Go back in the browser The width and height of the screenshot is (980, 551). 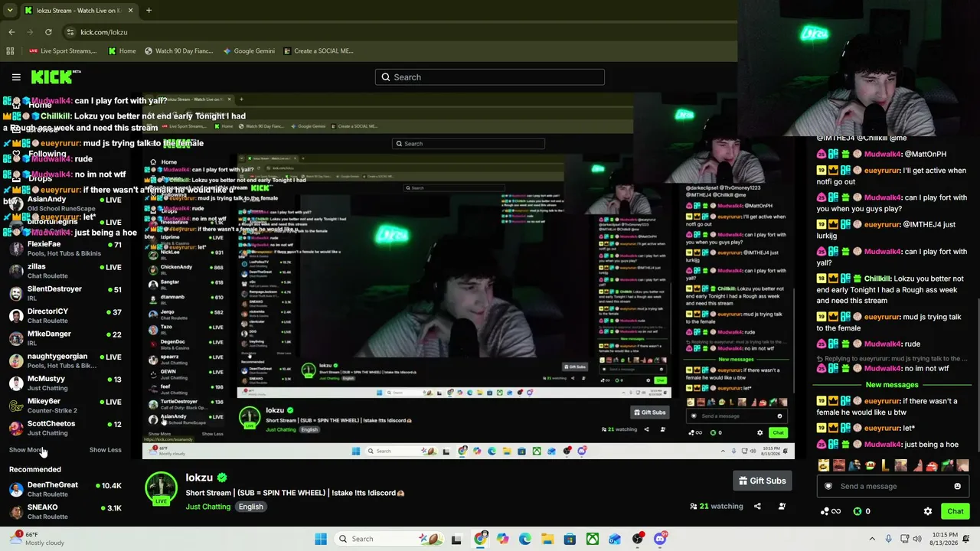point(11,32)
